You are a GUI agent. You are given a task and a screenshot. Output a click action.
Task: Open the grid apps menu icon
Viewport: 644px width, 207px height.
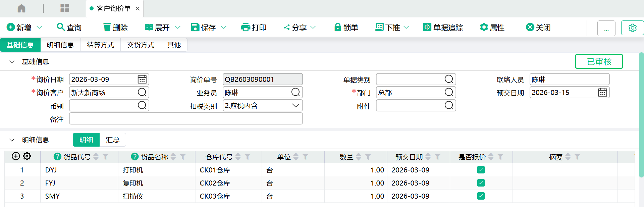coord(64,8)
